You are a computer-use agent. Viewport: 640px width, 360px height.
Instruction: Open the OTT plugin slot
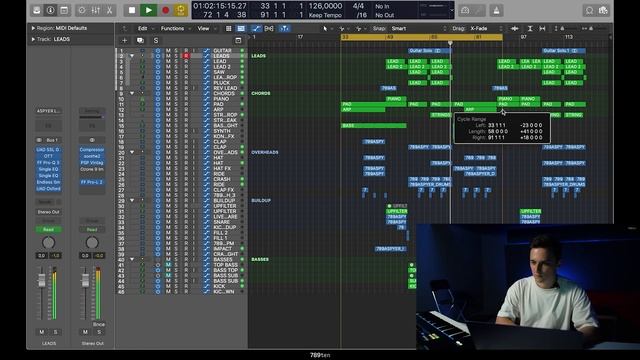48,156
